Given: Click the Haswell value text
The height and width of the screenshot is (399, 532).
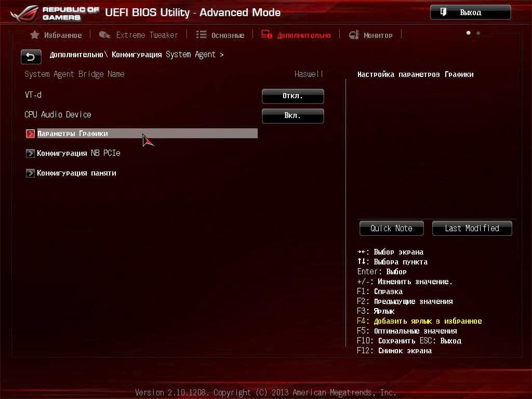Looking at the screenshot, I should pyautogui.click(x=309, y=74).
